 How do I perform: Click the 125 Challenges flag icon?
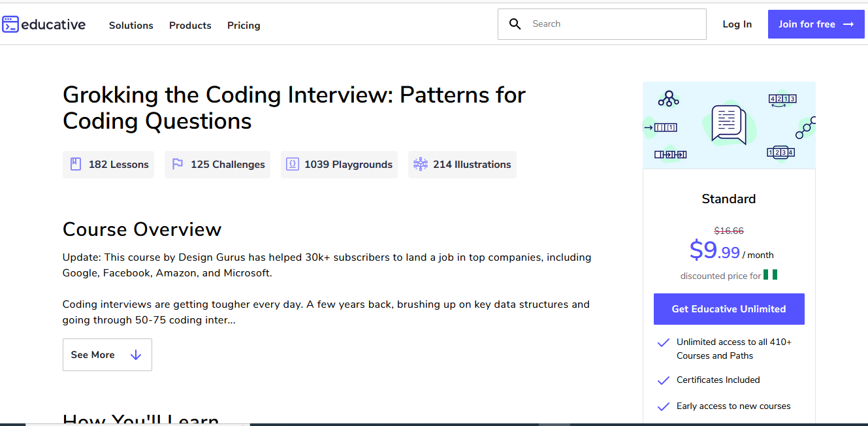coord(178,164)
